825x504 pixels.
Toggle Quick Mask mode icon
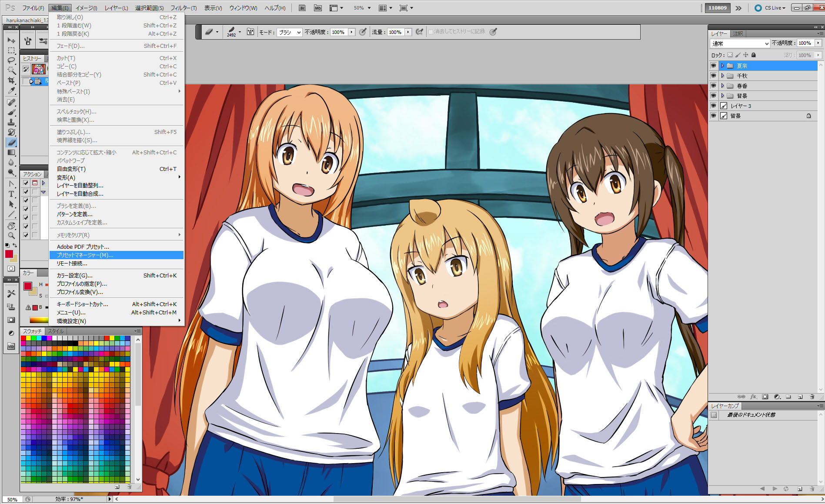pos(11,269)
